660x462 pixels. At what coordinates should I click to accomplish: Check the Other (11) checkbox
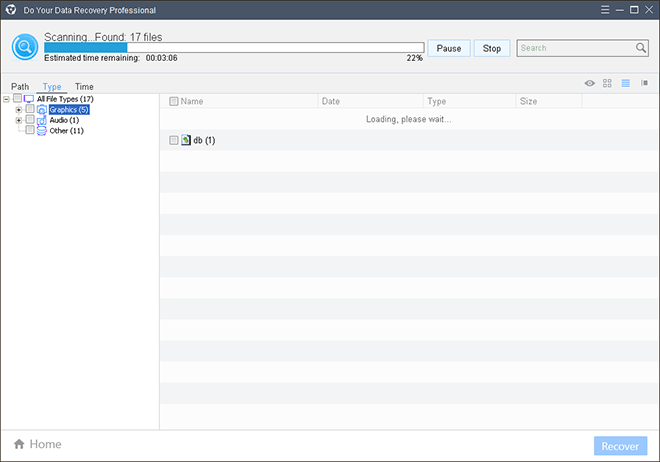pos(30,130)
